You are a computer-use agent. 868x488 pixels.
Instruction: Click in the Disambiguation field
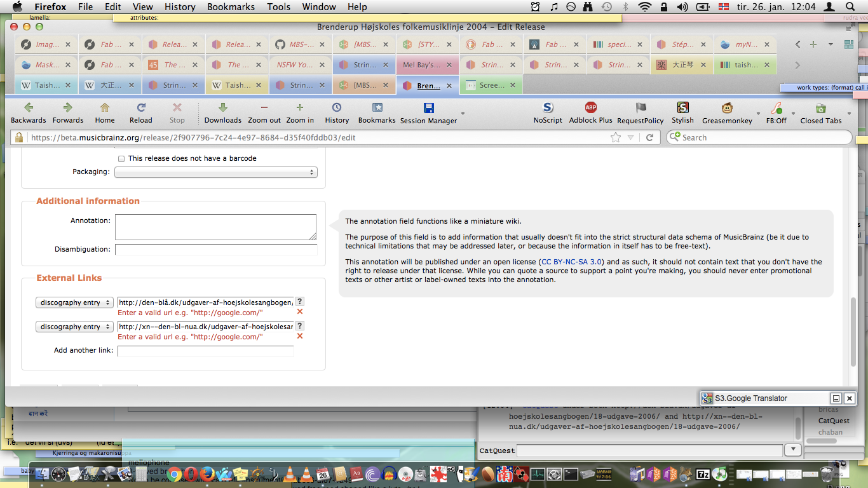point(215,250)
